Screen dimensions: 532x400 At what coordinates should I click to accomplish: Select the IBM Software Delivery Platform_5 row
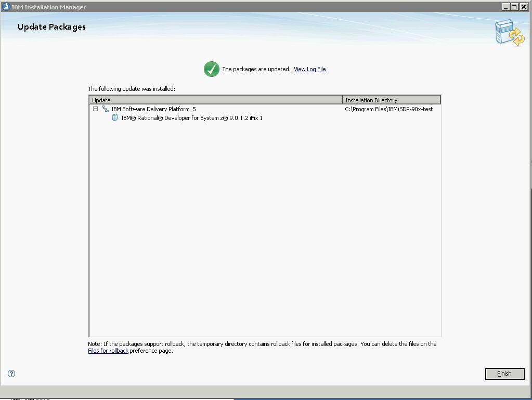tap(265, 109)
